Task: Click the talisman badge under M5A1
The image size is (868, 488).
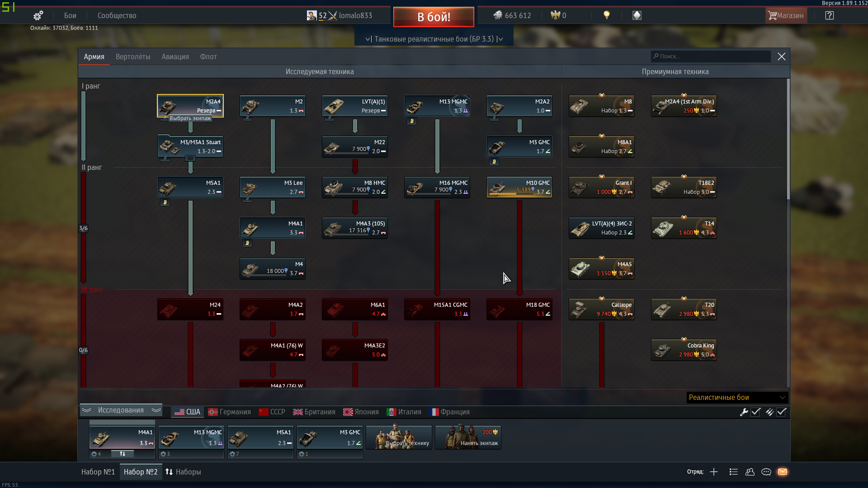Action: tap(165, 202)
